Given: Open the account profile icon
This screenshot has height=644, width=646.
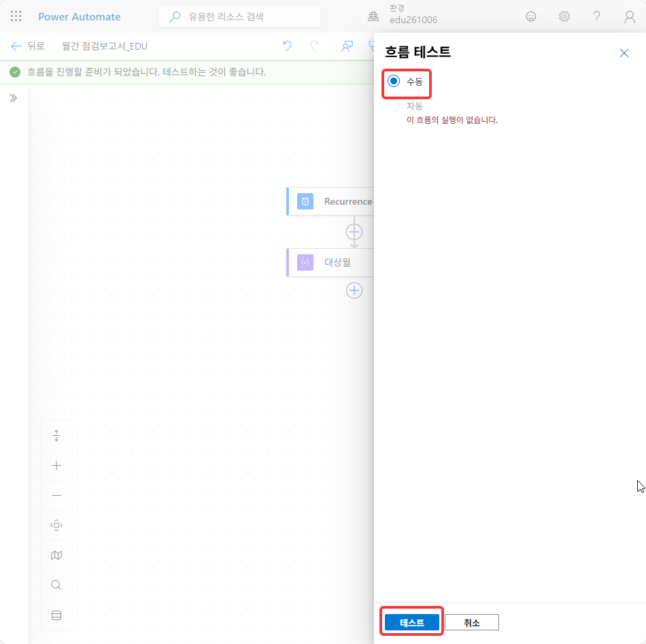Looking at the screenshot, I should tap(629, 17).
